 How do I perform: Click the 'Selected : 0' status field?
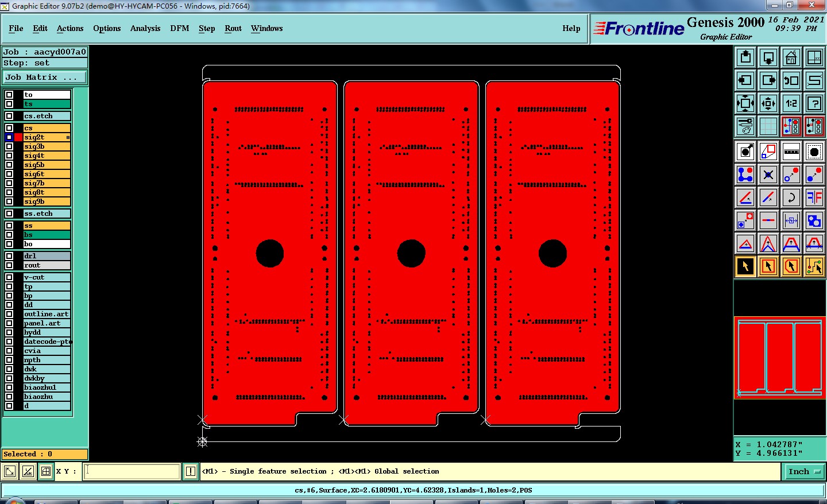tap(45, 454)
